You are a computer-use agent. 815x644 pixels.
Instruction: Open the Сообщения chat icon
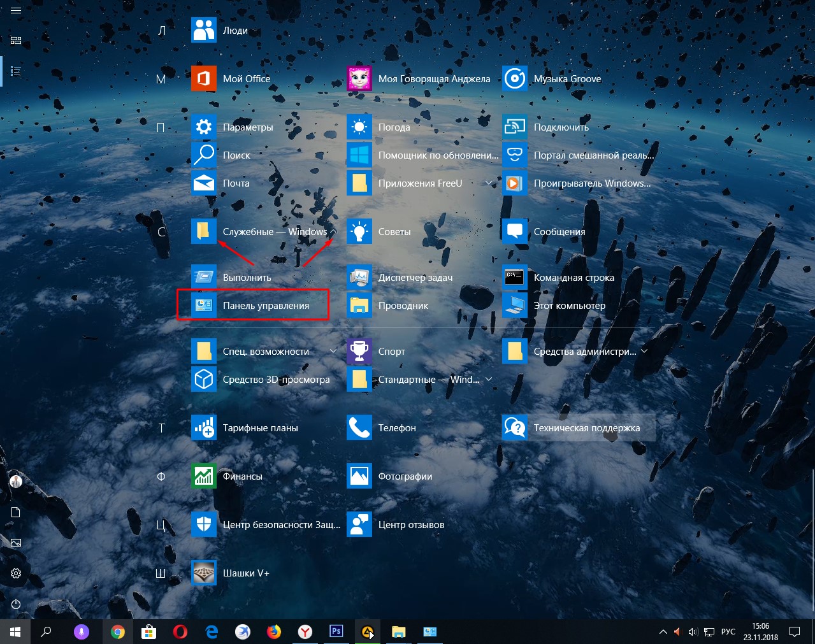point(515,231)
